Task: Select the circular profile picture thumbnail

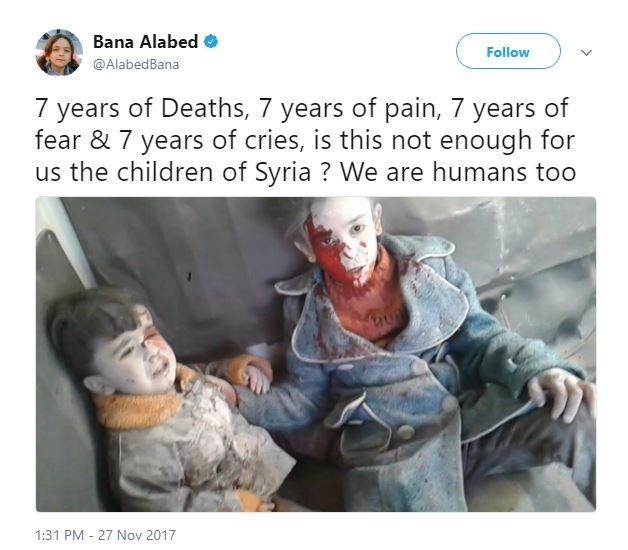Action: [59, 52]
